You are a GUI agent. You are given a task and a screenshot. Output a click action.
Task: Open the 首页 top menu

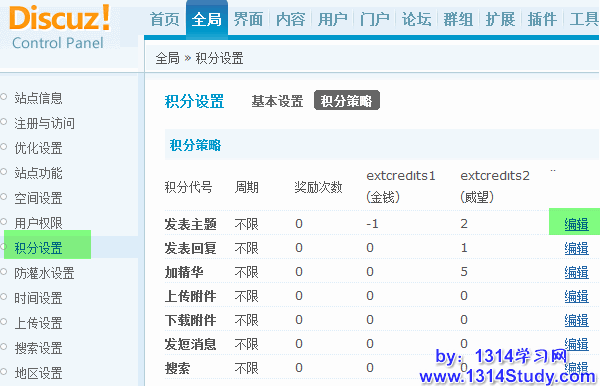tap(165, 19)
